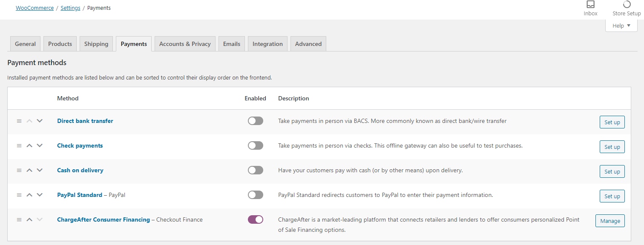Click Set up for Check payments
This screenshot has height=245, width=644.
pos(612,147)
